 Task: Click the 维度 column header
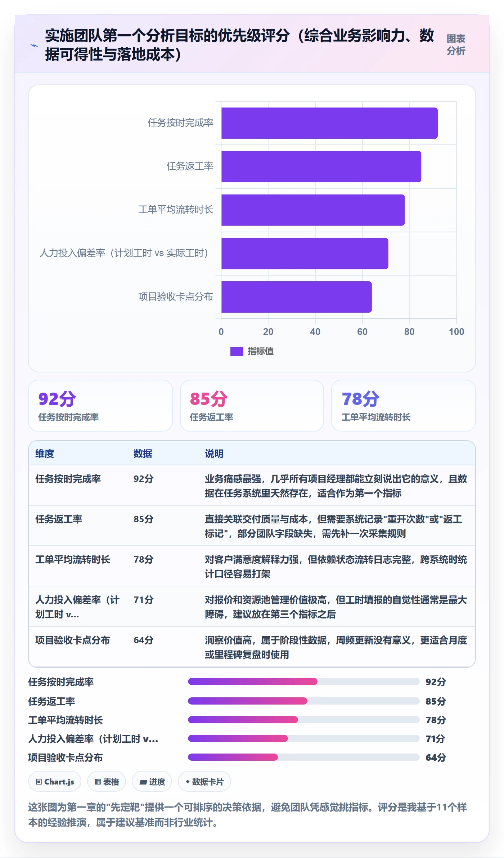pos(45,453)
